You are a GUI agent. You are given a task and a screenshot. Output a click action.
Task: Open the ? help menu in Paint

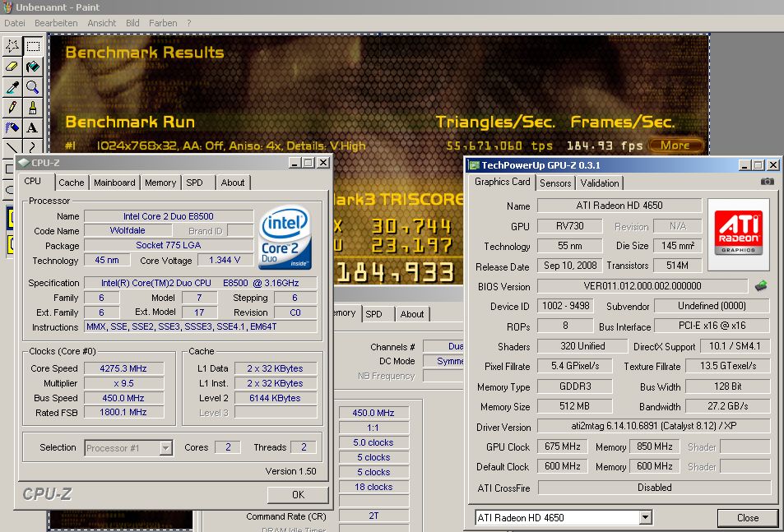coord(189,23)
